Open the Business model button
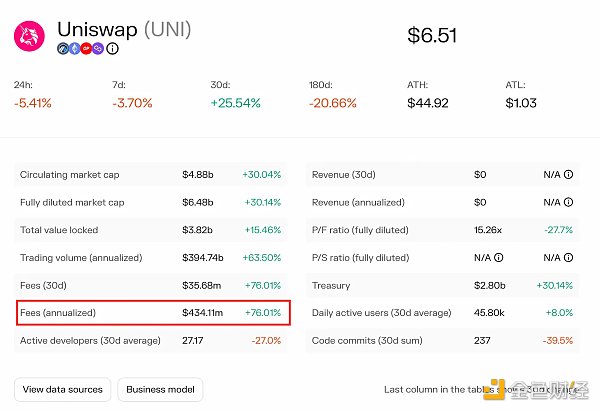Screen dimensions: 600x411 point(161,389)
